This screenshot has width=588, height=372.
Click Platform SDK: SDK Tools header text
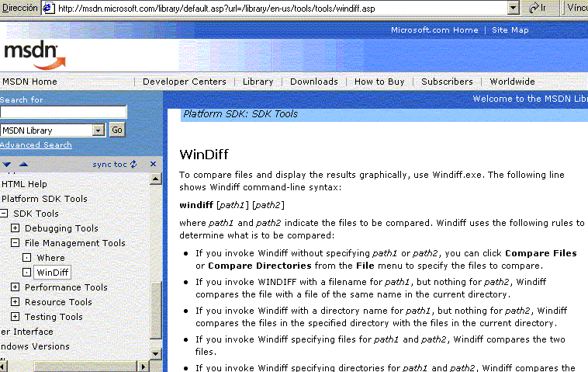point(240,113)
